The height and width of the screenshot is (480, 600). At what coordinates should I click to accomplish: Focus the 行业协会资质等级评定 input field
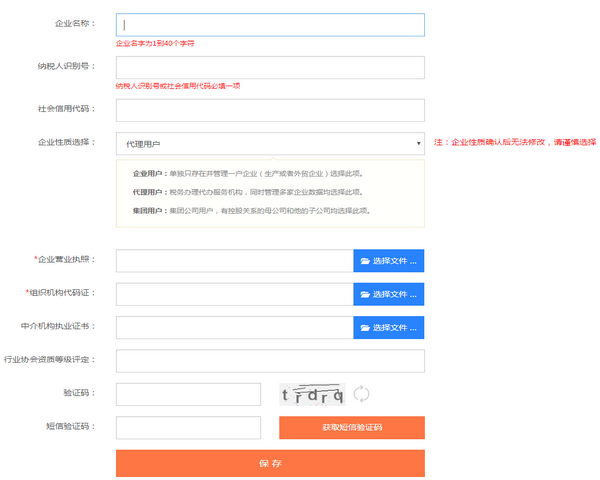pyautogui.click(x=270, y=361)
